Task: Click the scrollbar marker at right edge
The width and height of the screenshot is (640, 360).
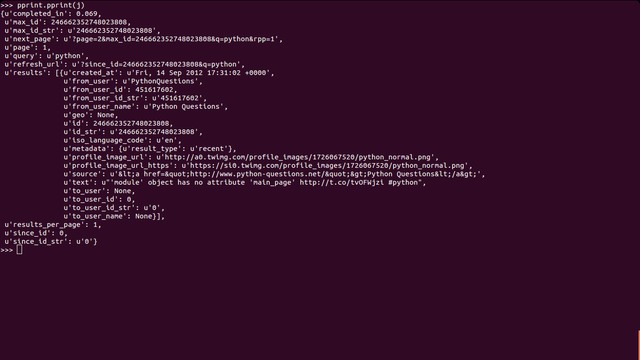Action: coord(639,345)
